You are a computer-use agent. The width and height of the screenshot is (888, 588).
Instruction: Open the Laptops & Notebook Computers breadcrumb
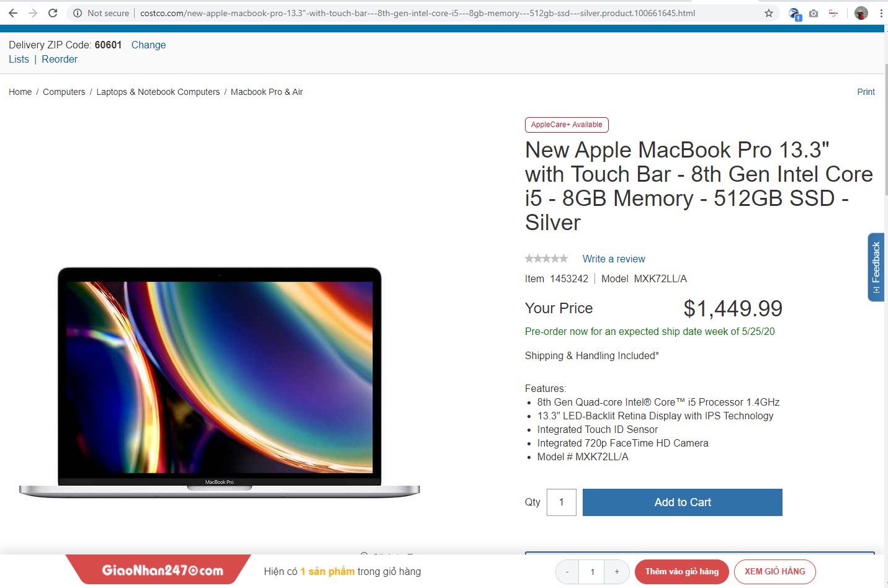[158, 92]
